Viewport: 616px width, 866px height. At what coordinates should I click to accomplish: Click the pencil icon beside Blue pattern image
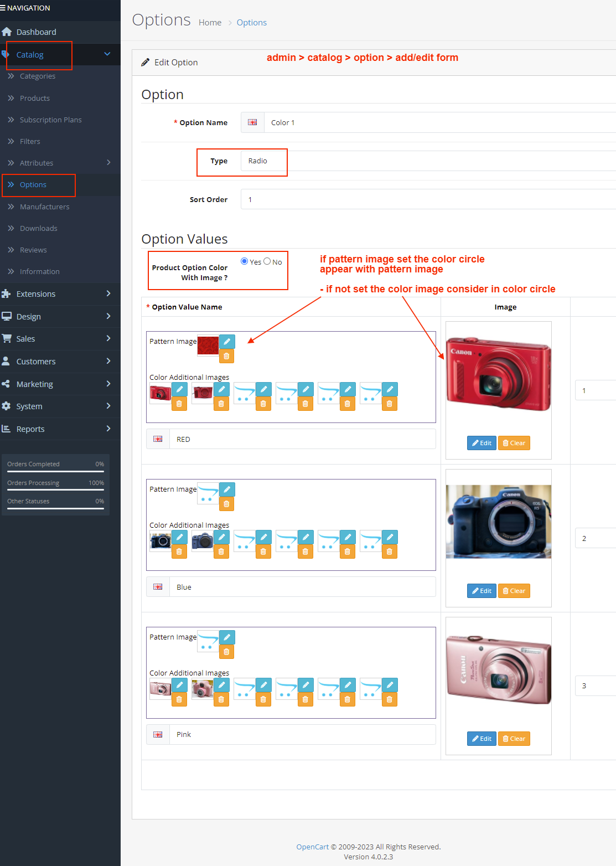pyautogui.click(x=227, y=489)
